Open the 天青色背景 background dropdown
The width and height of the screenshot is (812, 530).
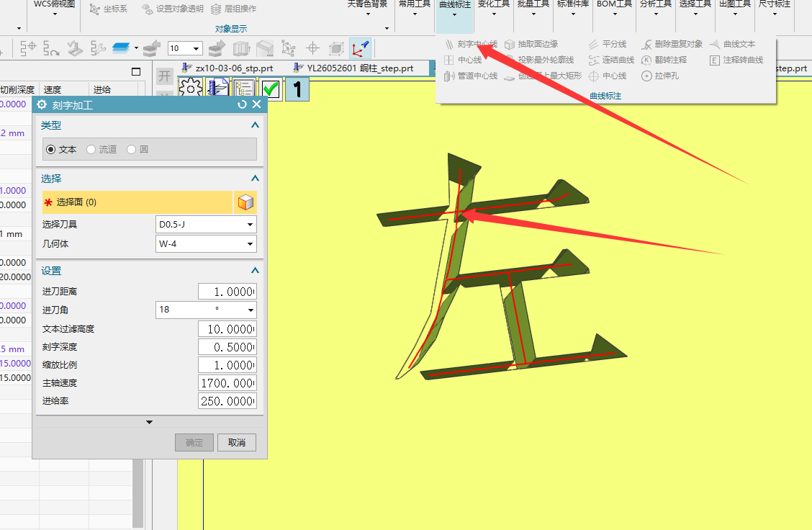coord(368,9)
